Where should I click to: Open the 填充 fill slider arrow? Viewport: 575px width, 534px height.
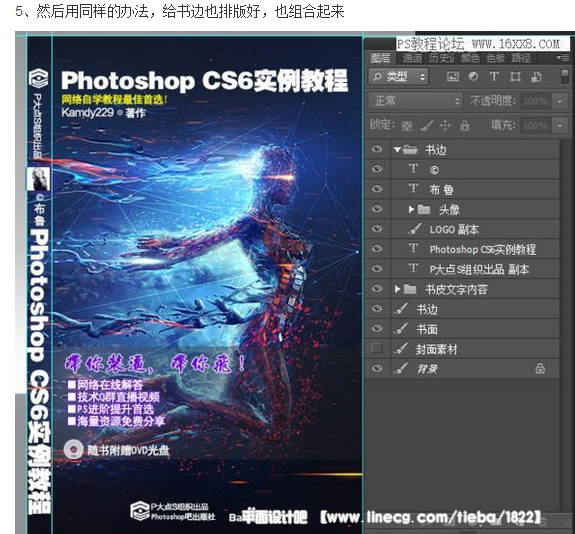[560, 125]
